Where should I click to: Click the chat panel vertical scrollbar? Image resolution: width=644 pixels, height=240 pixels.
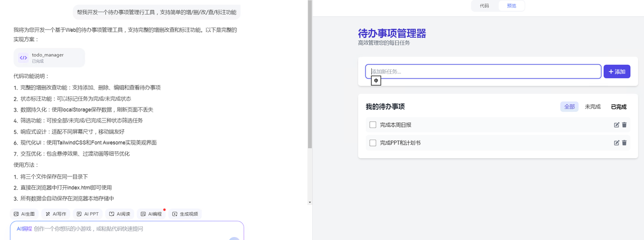(310, 74)
